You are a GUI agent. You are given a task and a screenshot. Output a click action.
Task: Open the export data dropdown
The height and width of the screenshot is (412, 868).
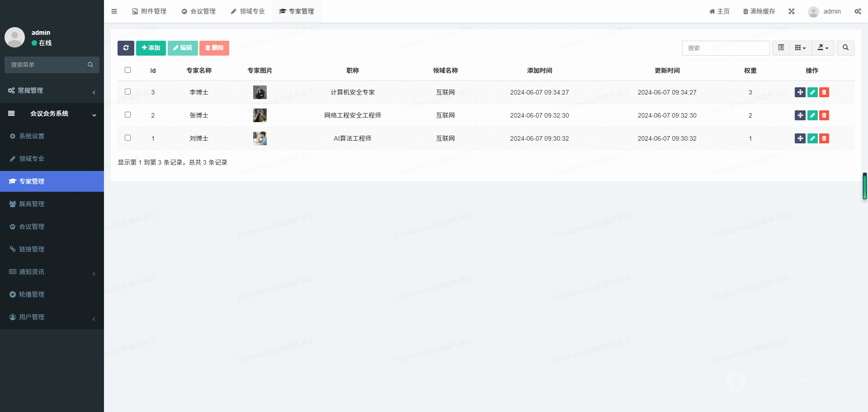823,48
